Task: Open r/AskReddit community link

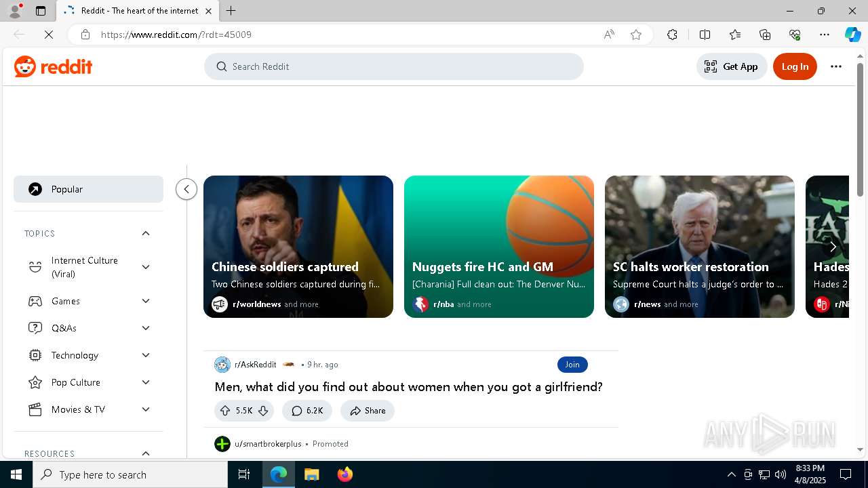Action: click(x=255, y=365)
